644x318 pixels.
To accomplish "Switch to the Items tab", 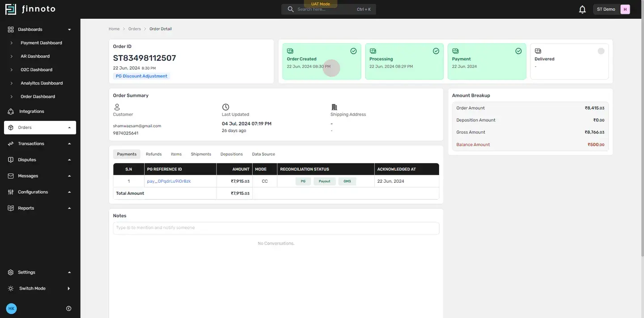I will [176, 154].
